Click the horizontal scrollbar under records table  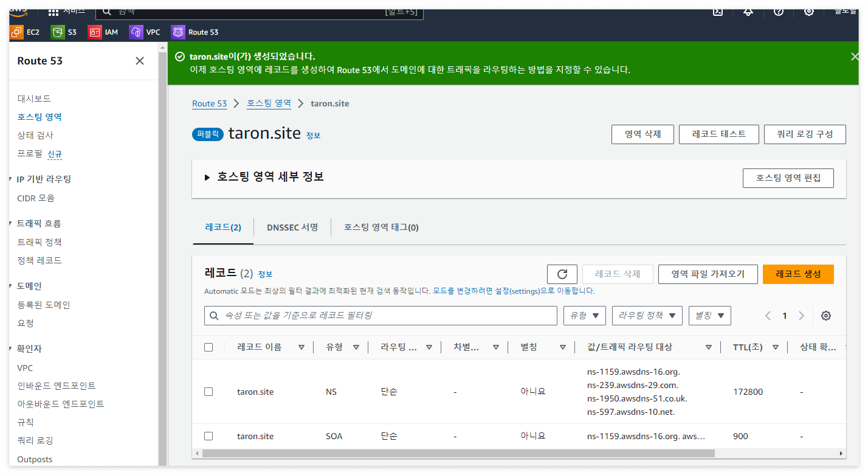[458, 453]
